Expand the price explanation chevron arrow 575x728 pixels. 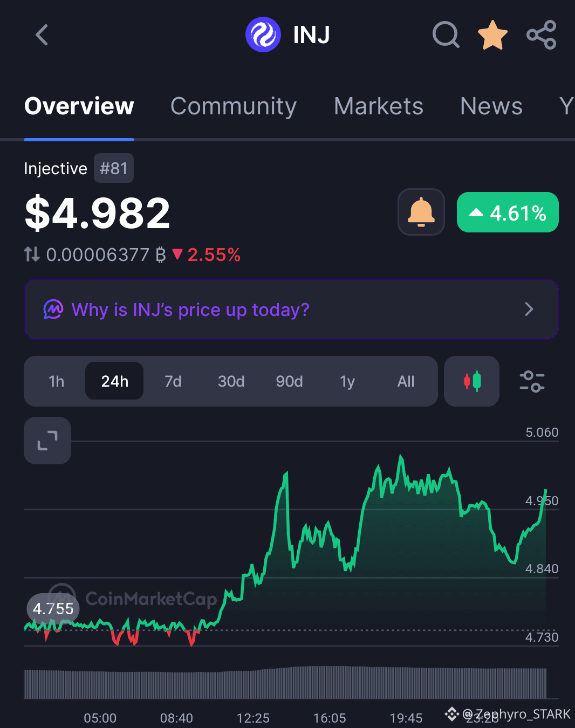coord(529,310)
